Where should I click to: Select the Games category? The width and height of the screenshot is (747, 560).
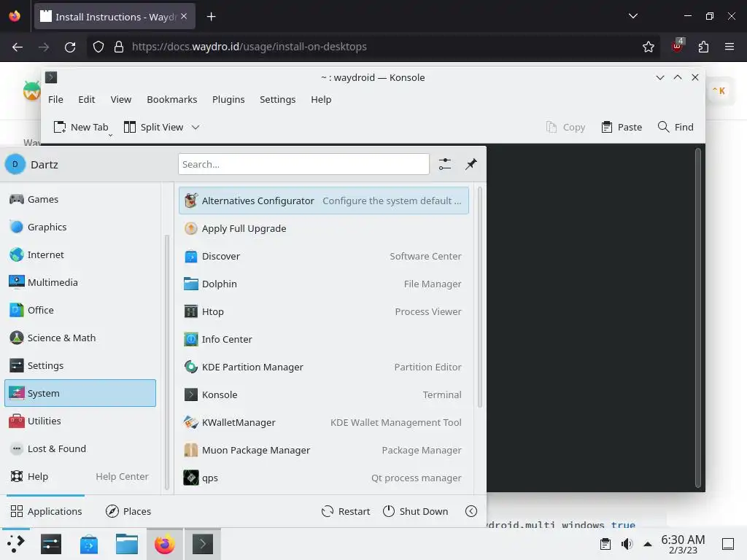(x=80, y=199)
